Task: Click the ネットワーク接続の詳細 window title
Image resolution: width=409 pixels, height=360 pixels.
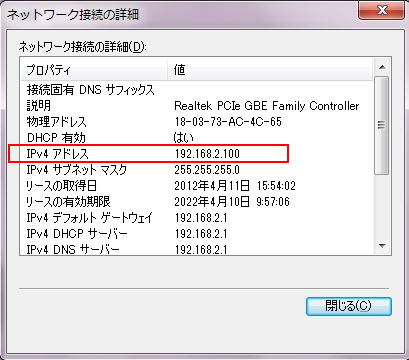Action: click(73, 15)
